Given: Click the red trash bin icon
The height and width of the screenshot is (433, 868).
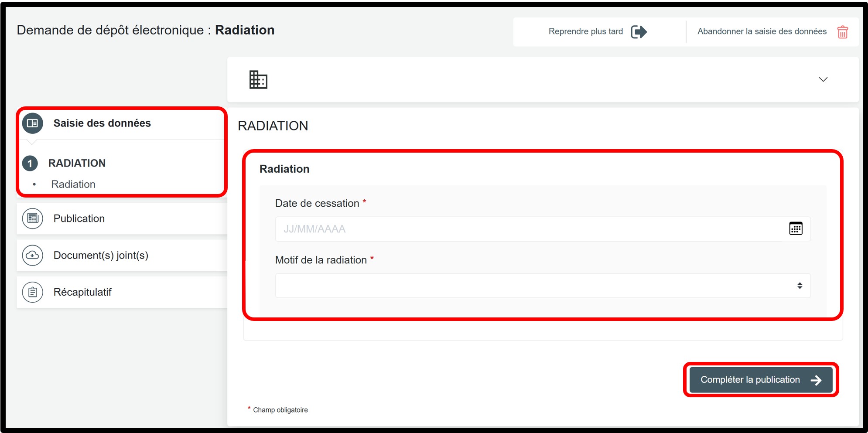Looking at the screenshot, I should click(842, 32).
